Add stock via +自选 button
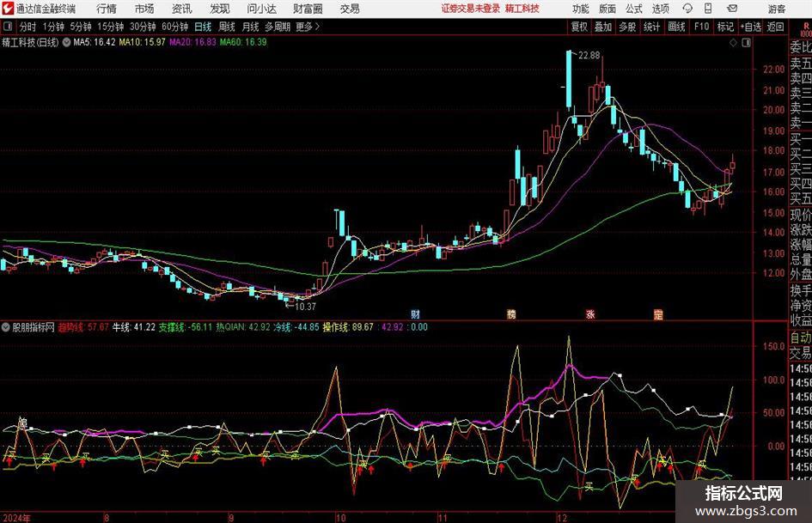Image resolution: width=812 pixels, height=523 pixels. coord(751,27)
